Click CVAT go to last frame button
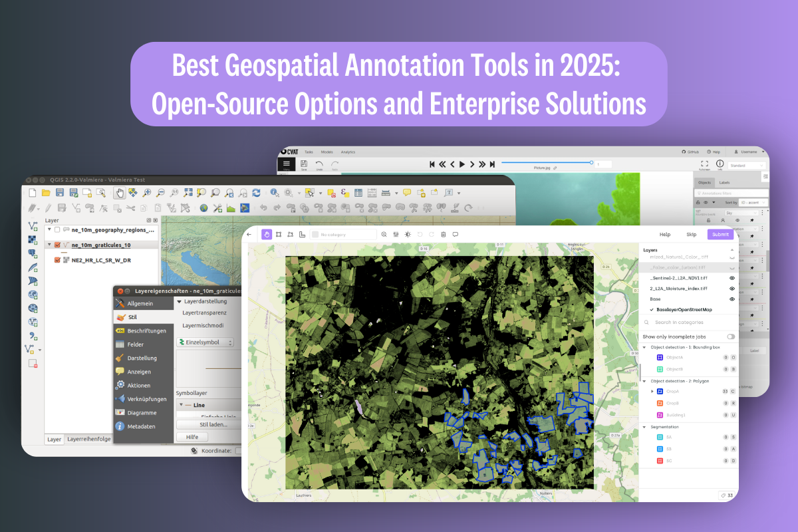The height and width of the screenshot is (532, 798). tap(492, 164)
